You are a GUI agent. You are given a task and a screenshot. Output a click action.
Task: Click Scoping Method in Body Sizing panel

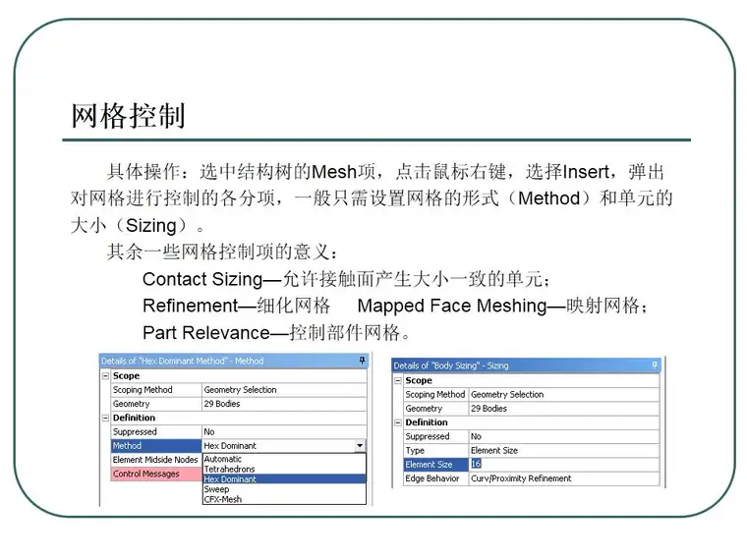pyautogui.click(x=435, y=394)
